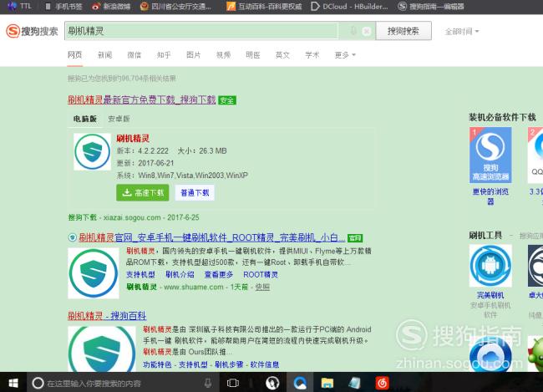Click the microphone voice search icon in search box
This screenshot has width=543, height=392.
[x=353, y=31]
